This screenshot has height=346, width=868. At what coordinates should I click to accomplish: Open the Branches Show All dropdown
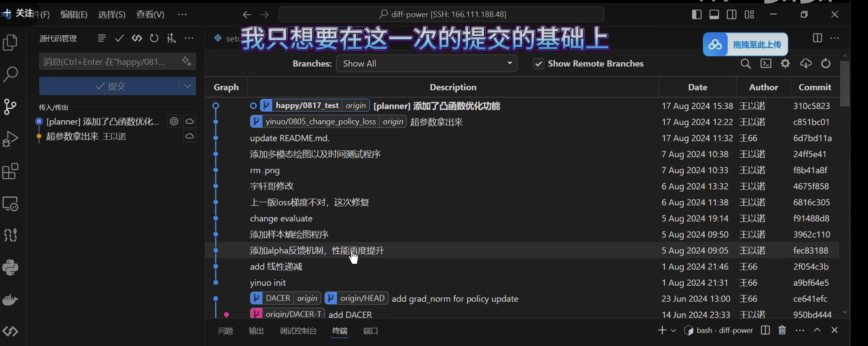coord(427,63)
